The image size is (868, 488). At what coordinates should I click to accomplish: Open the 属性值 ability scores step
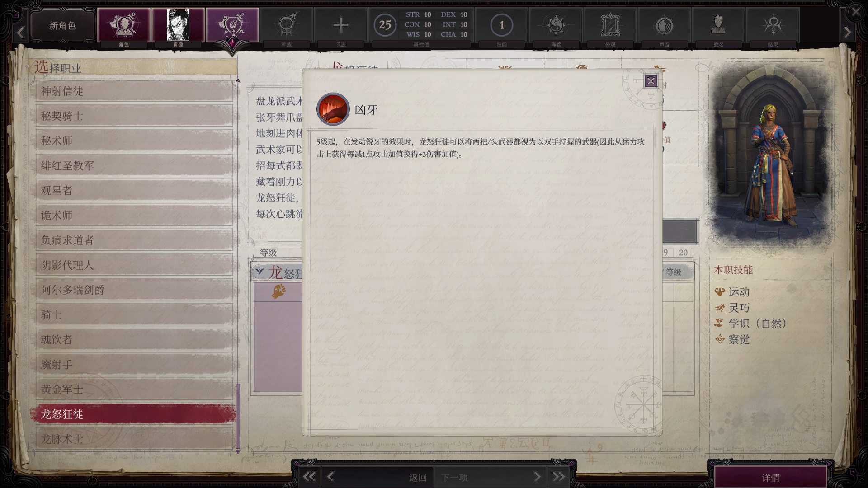(x=421, y=25)
